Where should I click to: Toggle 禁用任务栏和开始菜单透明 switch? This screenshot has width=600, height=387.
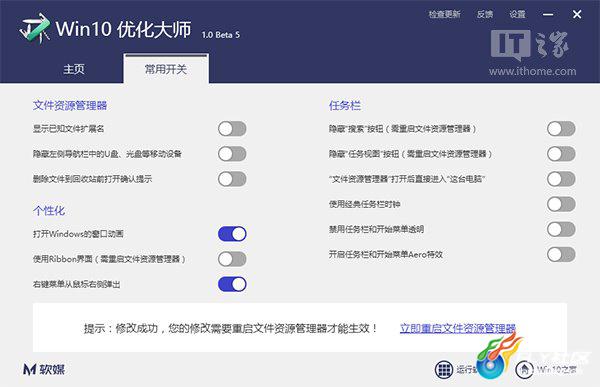pyautogui.click(x=561, y=229)
